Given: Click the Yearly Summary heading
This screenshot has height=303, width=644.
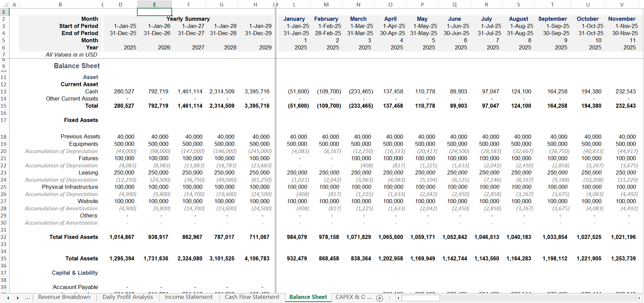Looking at the screenshot, I should [188, 19].
